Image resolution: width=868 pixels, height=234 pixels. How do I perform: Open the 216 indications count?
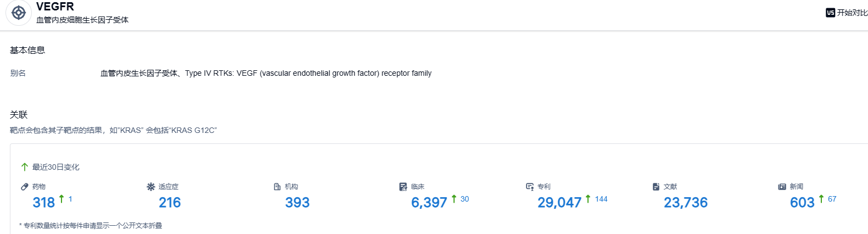[170, 203]
